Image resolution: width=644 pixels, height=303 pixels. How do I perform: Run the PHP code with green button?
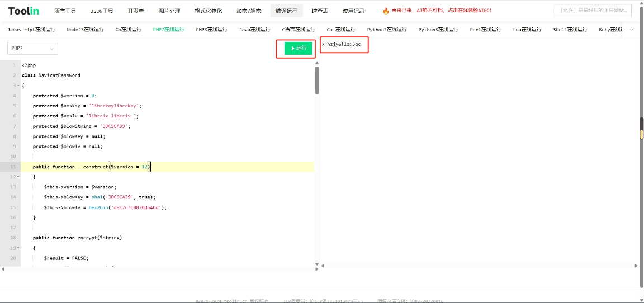298,49
